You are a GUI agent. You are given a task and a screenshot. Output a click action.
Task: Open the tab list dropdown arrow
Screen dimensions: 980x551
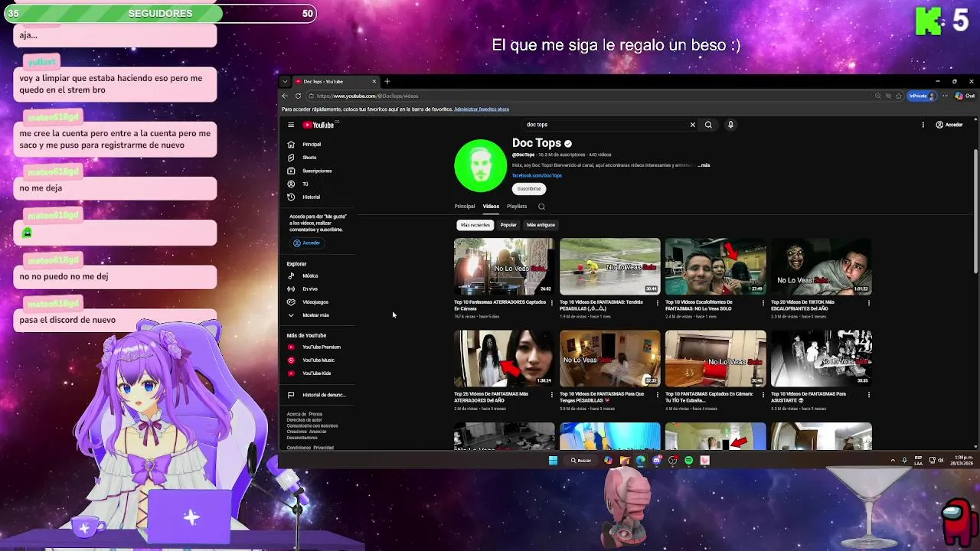(285, 81)
